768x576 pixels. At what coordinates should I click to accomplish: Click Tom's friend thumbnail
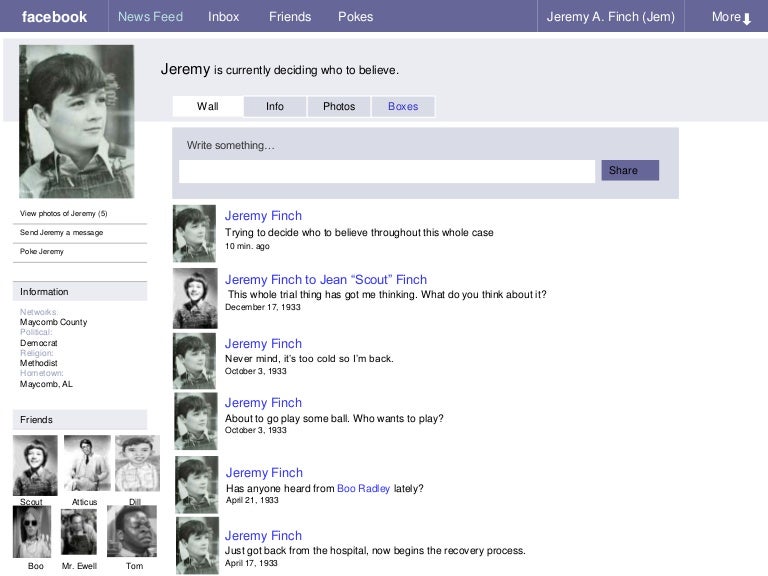[132, 531]
